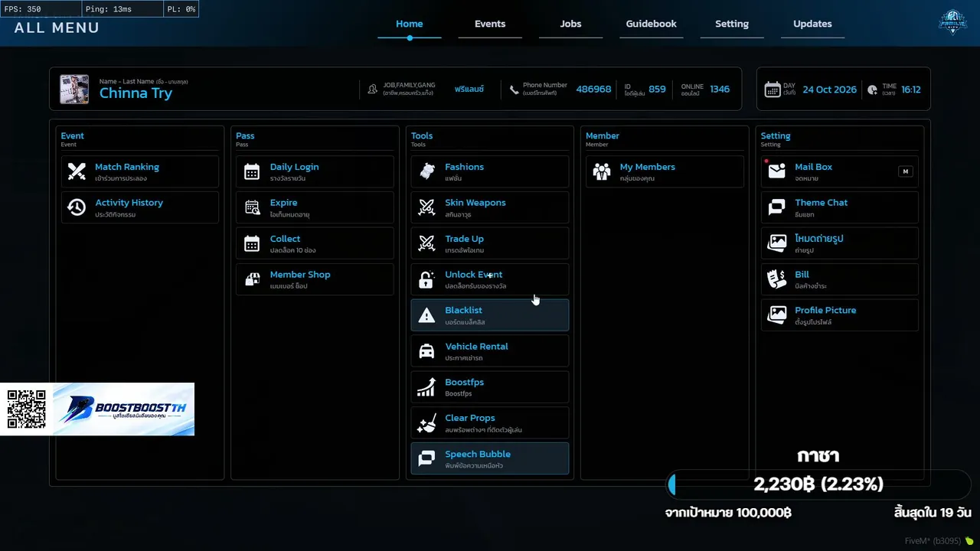980x551 pixels.
Task: Click the BoostBoostTH banner
Action: pos(122,409)
